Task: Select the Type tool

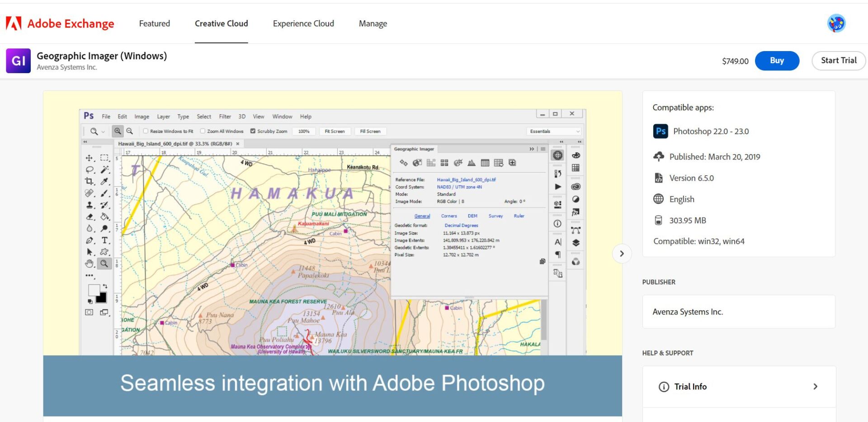Action: pyautogui.click(x=104, y=240)
